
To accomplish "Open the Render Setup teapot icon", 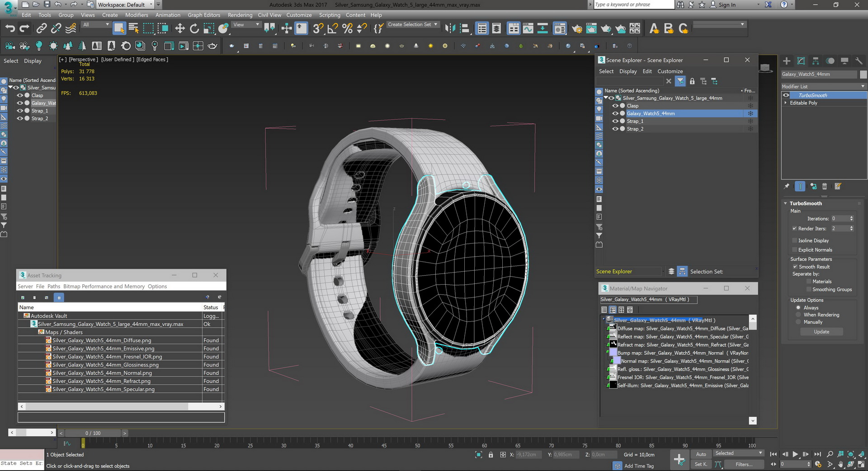I will tap(577, 28).
